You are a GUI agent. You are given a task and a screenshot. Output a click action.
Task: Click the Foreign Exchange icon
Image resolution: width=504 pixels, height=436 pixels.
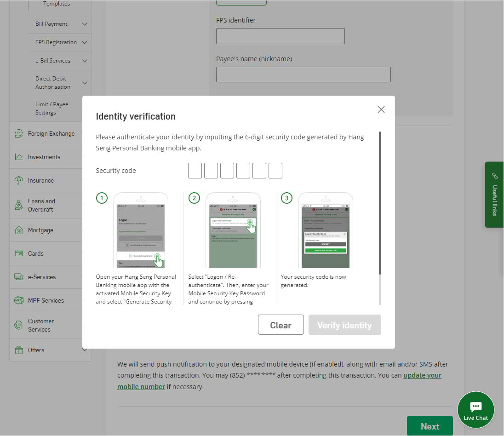pos(19,133)
